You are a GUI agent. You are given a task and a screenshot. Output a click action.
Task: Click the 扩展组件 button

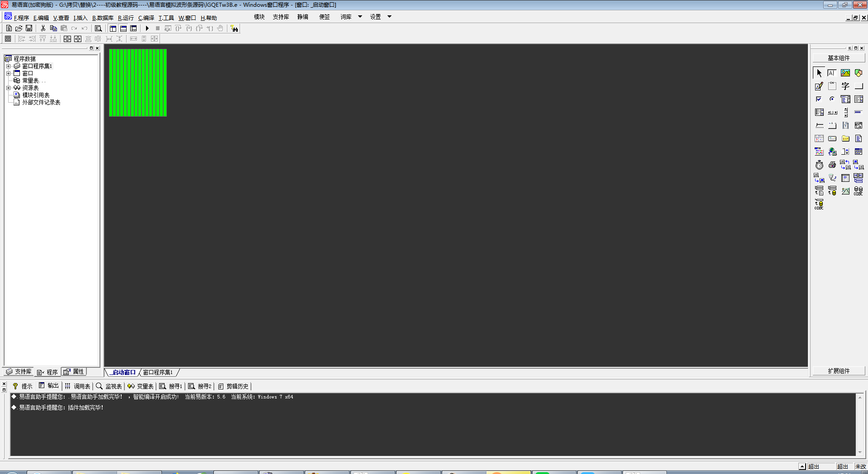click(839, 371)
